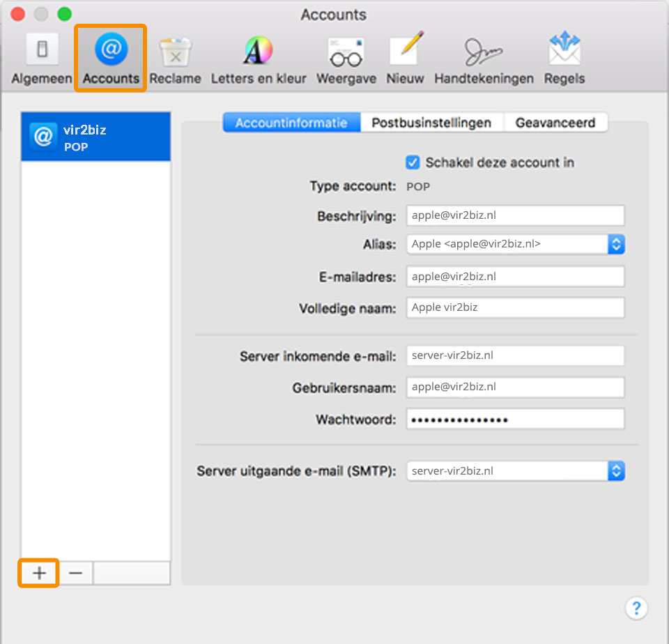Screen dimensions: 669x644
Task: Click the Server inkomende e-mail field
Action: (515, 355)
